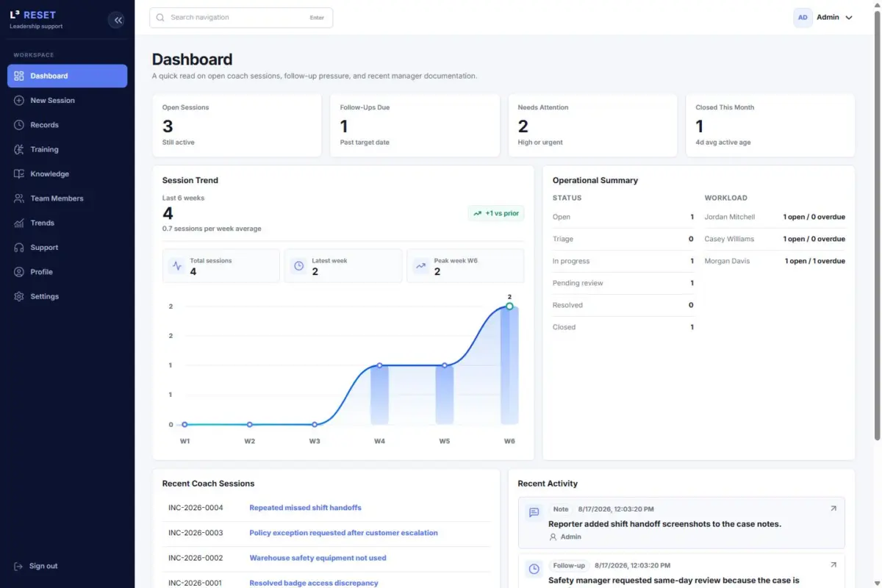Click the search magnifier icon
Screen dimensions: 882x588
[x=160, y=18]
